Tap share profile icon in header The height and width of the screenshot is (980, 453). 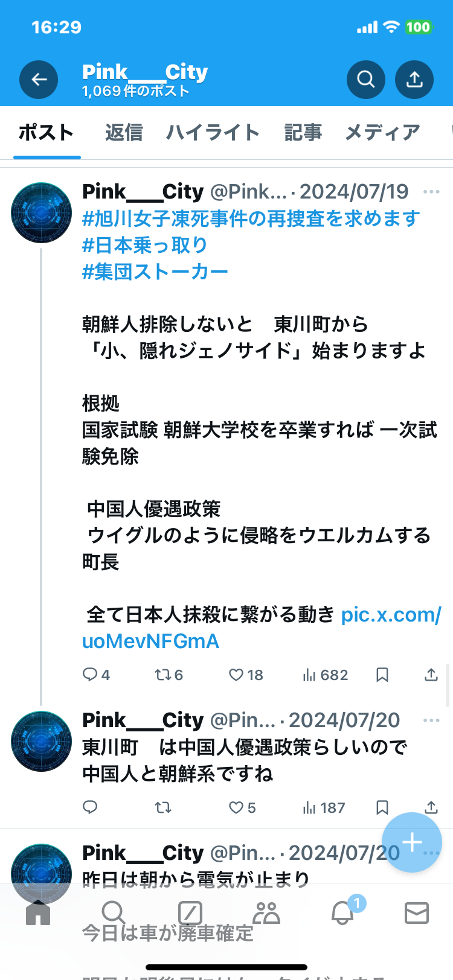pos(414,80)
